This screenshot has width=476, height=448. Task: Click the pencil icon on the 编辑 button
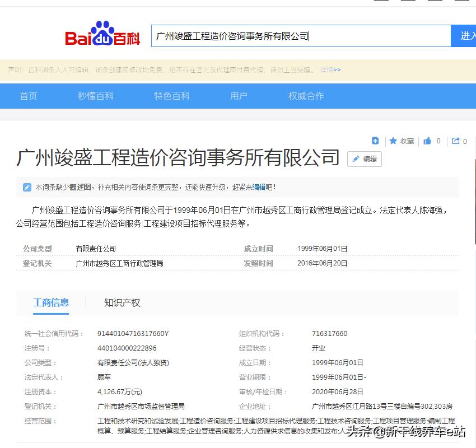(x=357, y=159)
